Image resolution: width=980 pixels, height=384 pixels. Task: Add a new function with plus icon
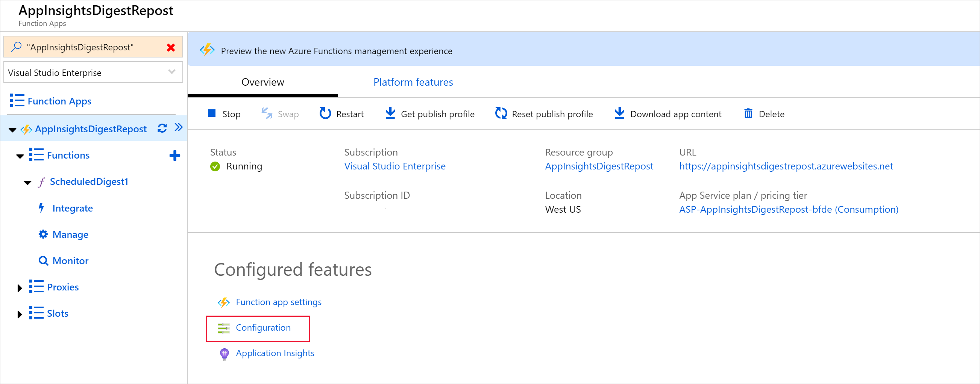174,156
